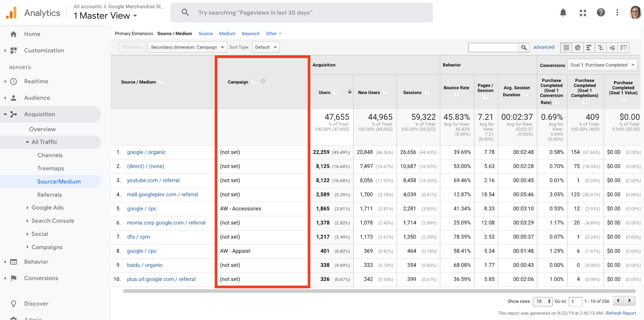Click the Refresh Report link

click(621, 313)
